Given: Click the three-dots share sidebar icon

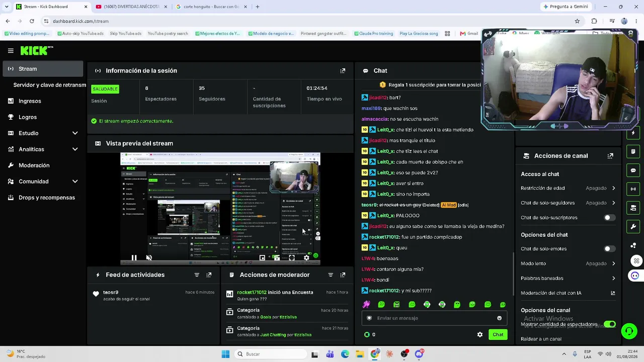Looking at the screenshot, I should pos(633,245).
